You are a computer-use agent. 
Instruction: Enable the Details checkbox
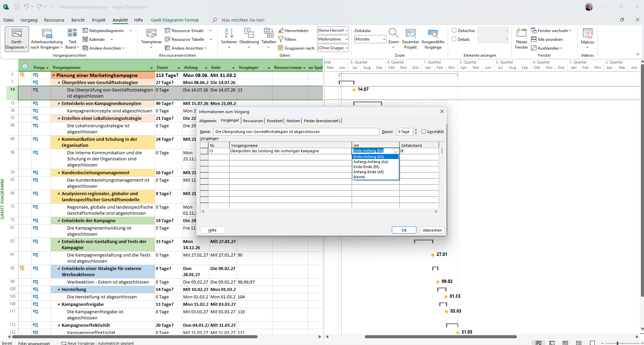pyautogui.click(x=454, y=39)
